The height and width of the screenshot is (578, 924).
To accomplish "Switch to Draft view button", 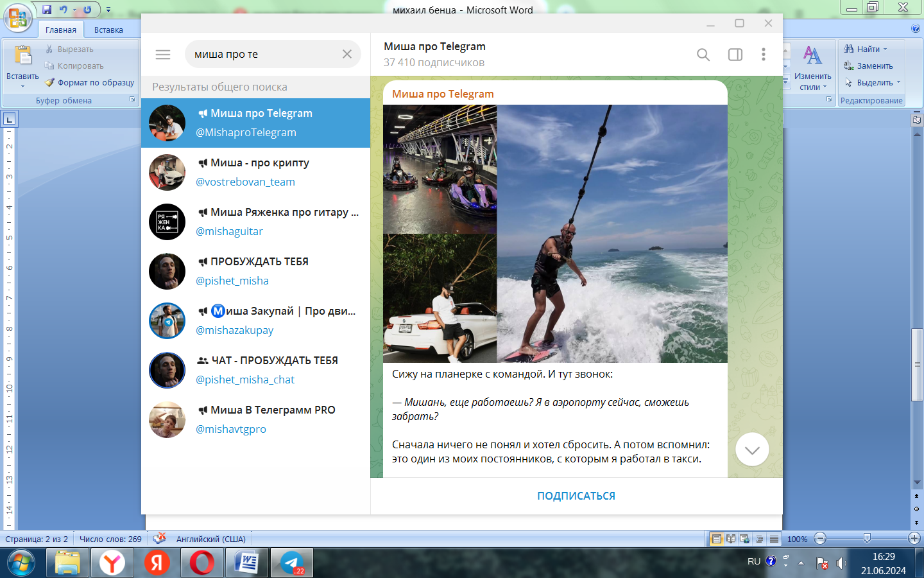I will coord(774,539).
